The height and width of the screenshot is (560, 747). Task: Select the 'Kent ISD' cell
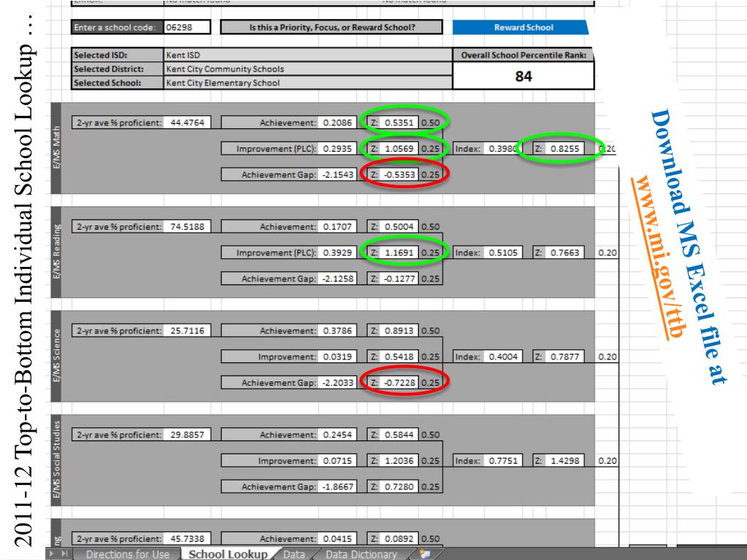tap(308, 55)
